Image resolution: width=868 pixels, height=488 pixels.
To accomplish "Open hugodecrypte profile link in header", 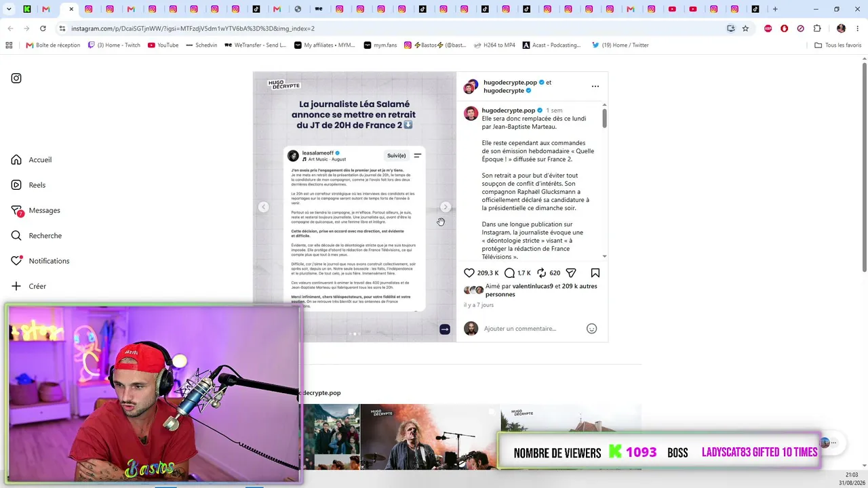I will [504, 91].
